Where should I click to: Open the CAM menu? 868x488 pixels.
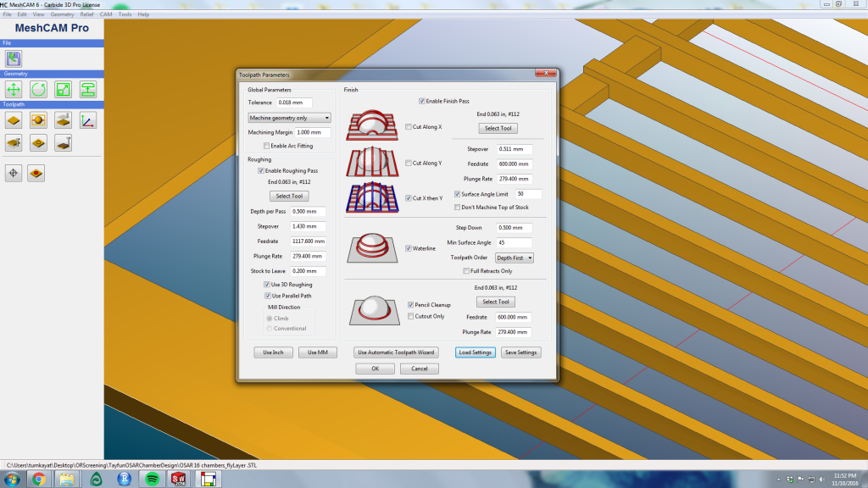pyautogui.click(x=106, y=14)
